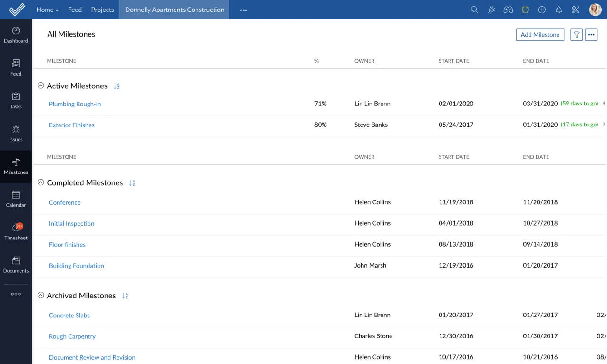Open the Plumbing Rough-in milestone link
The image size is (607, 364).
coord(75,104)
